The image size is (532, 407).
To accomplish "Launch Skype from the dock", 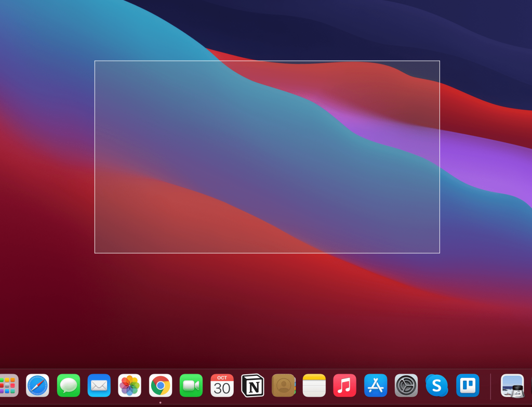I will click(x=436, y=385).
